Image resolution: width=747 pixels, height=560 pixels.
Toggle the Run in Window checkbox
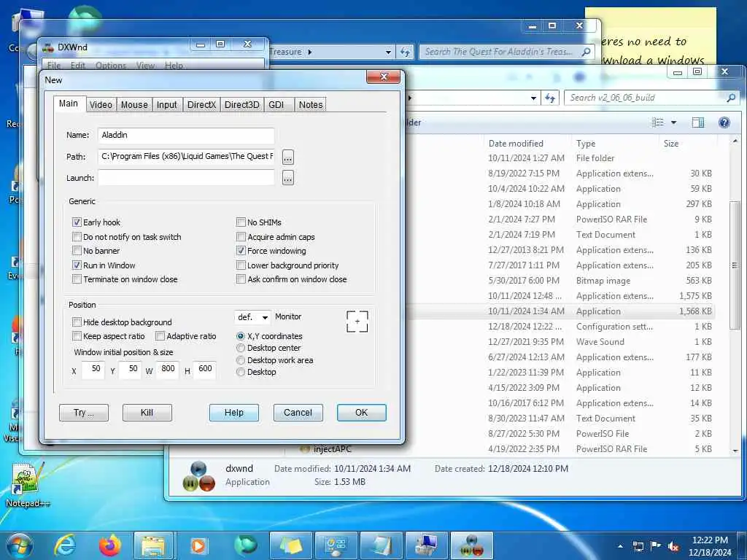77,265
